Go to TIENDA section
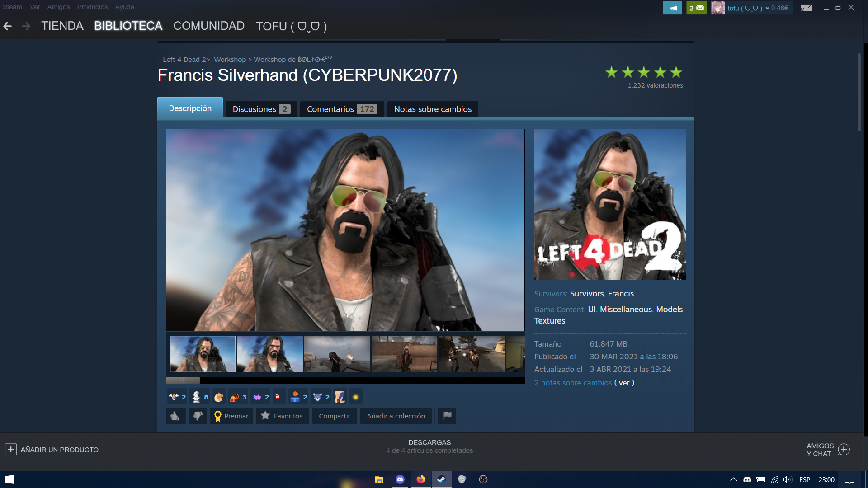The height and width of the screenshot is (488, 868). [62, 26]
